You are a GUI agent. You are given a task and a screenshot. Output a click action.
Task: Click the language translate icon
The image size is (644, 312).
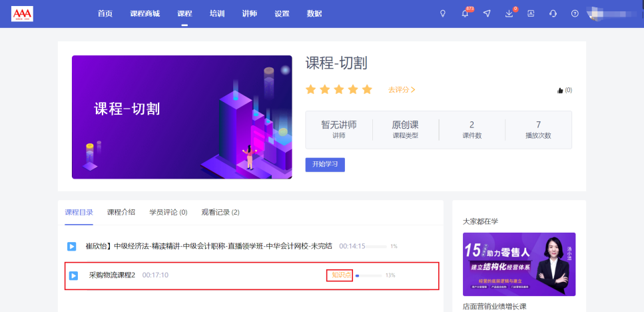[531, 13]
